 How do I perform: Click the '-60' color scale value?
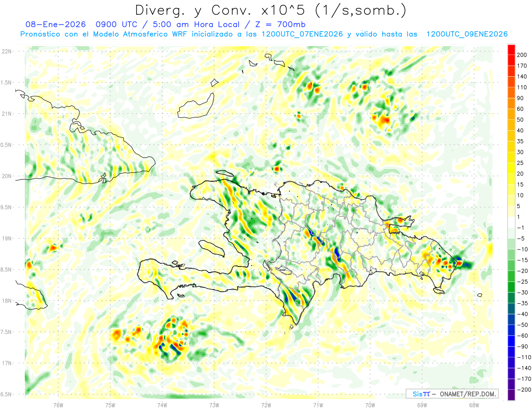click(523, 336)
